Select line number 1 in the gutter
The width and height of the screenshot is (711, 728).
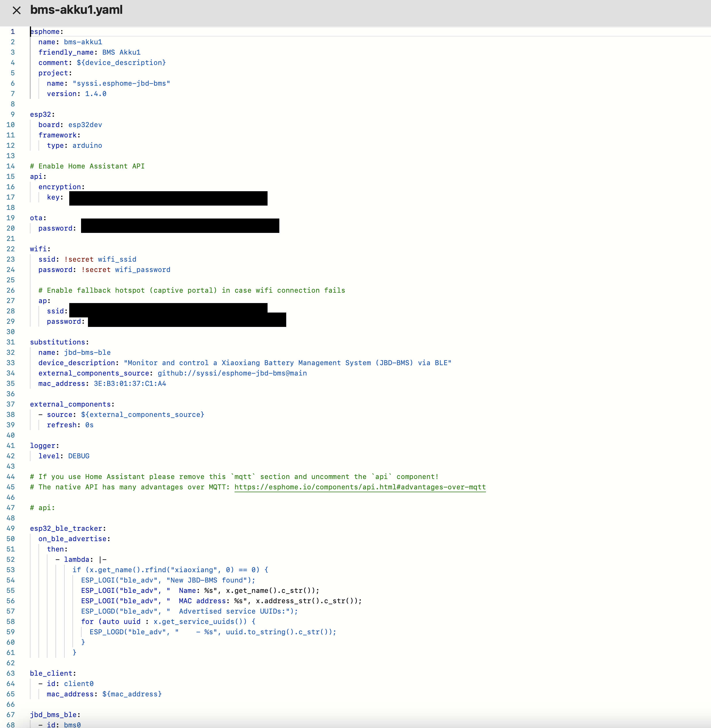(13, 31)
